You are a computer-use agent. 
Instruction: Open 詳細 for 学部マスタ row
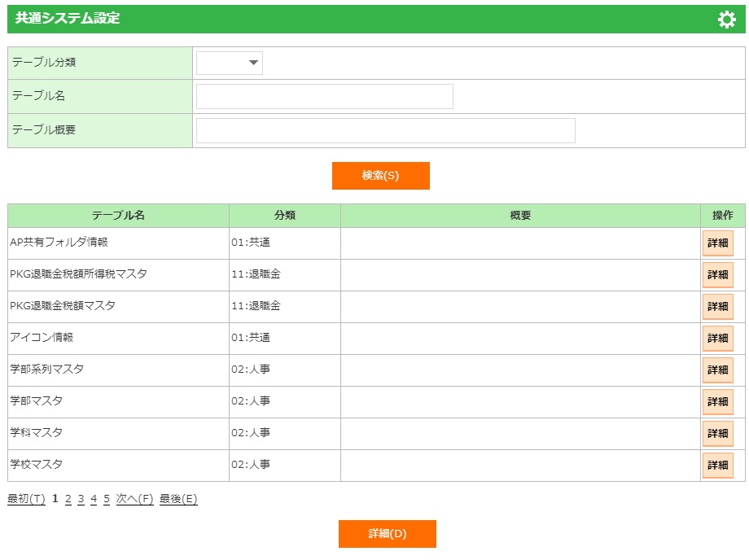pos(717,402)
